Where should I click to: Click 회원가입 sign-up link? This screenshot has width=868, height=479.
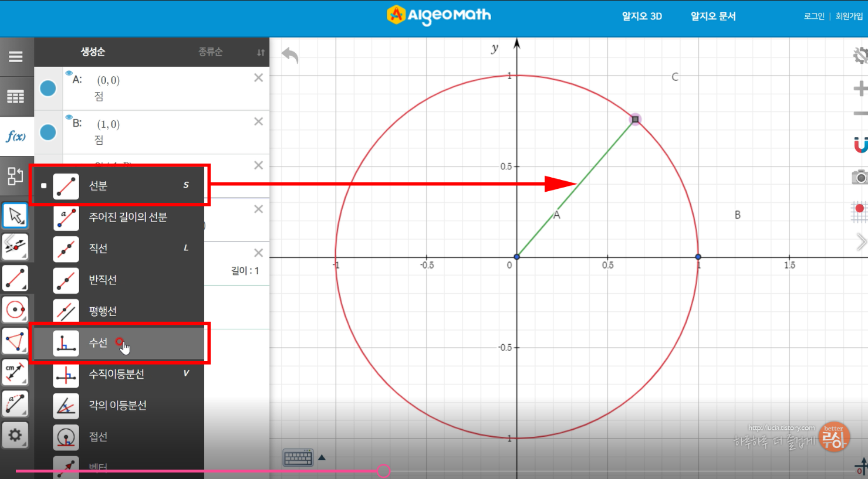pos(849,16)
